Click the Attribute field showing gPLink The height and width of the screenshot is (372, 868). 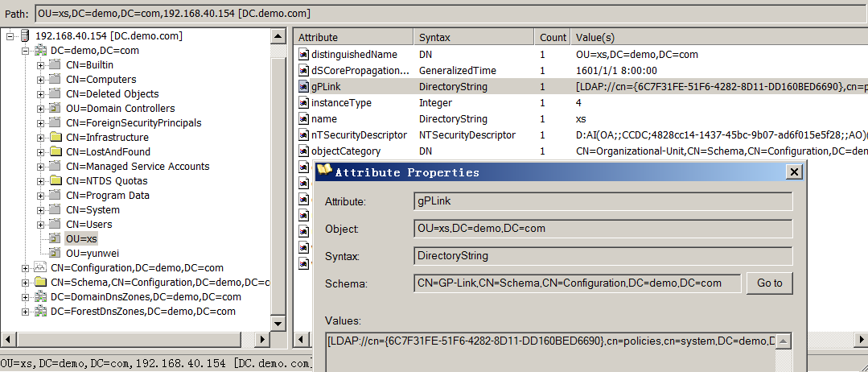coord(603,201)
